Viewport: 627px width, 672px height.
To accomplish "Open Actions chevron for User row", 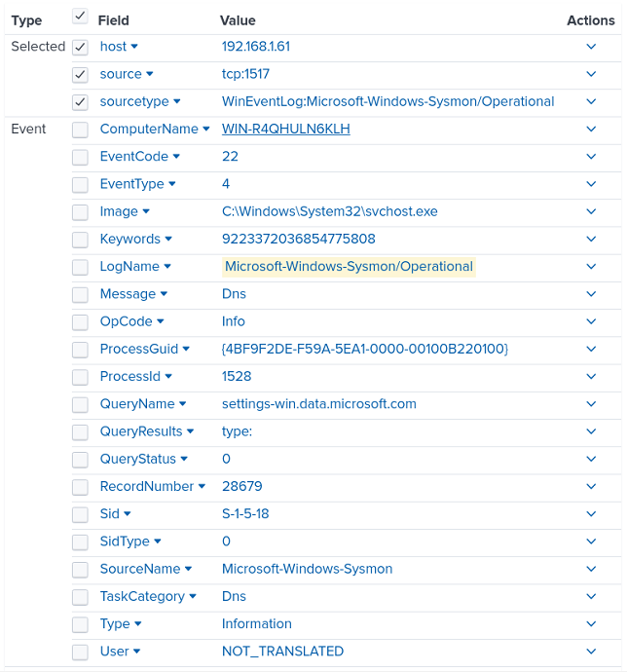I will 590,652.
